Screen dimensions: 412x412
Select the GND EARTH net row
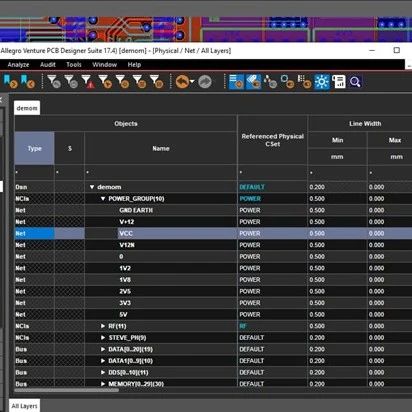click(213, 210)
